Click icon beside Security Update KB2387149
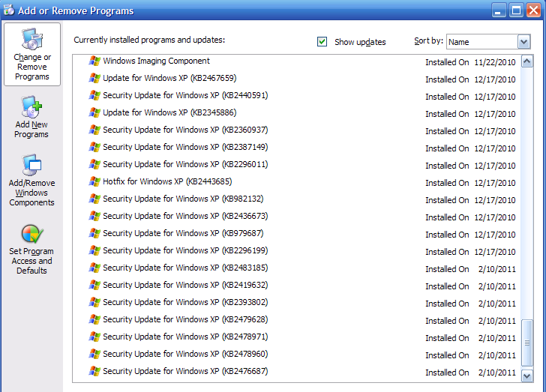 (x=94, y=147)
